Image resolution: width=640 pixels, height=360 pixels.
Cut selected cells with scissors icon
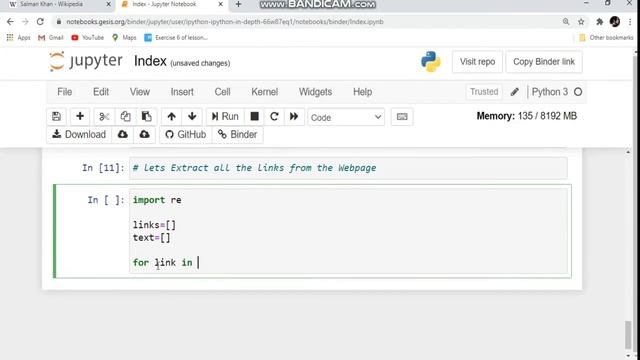[x=104, y=117]
